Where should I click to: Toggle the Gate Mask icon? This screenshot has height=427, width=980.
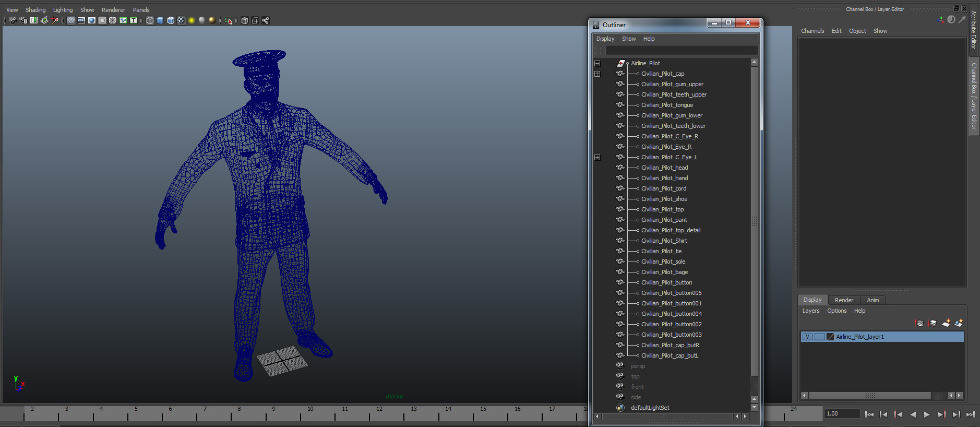(102, 20)
